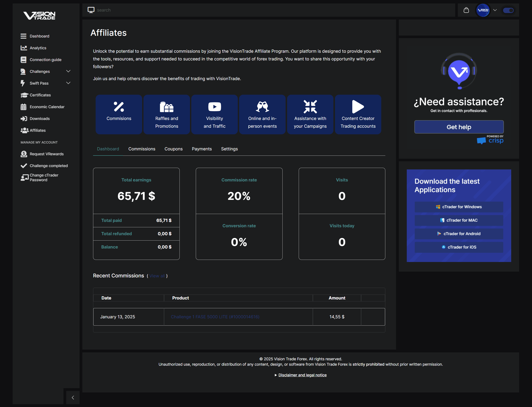Open the Settings tab

click(229, 149)
